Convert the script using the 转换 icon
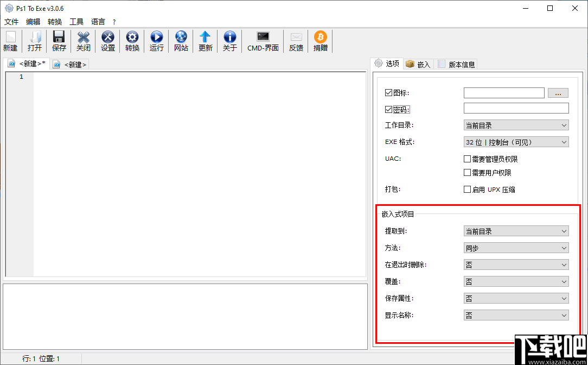Screen dimensions: 588x365 point(132,41)
